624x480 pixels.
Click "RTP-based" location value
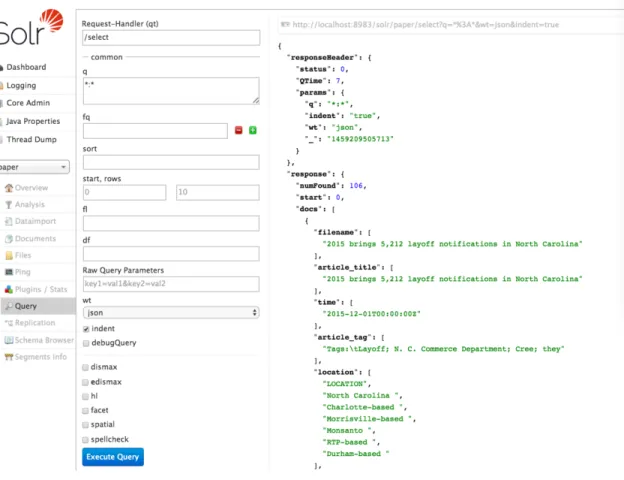[349, 443]
